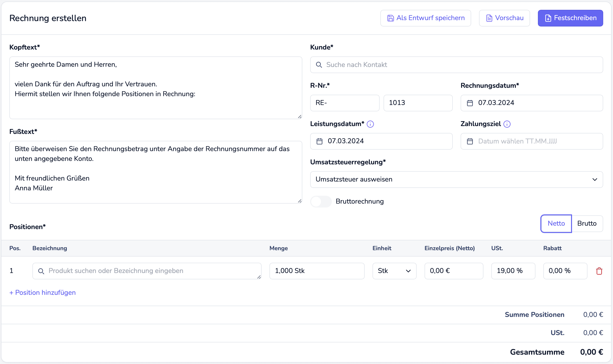Click the Kopftext resize handle

[300, 117]
